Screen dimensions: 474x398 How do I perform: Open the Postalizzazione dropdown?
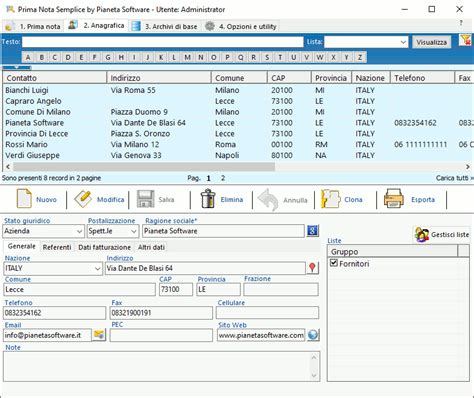click(x=134, y=231)
